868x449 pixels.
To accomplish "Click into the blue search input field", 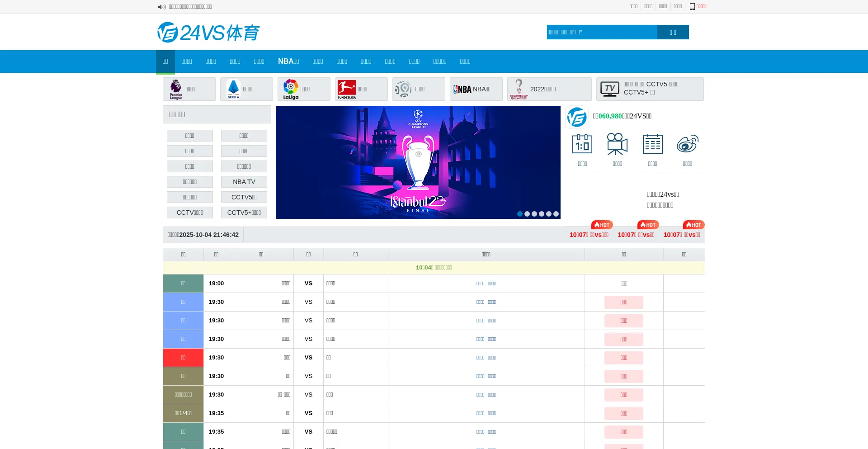I will [x=601, y=32].
